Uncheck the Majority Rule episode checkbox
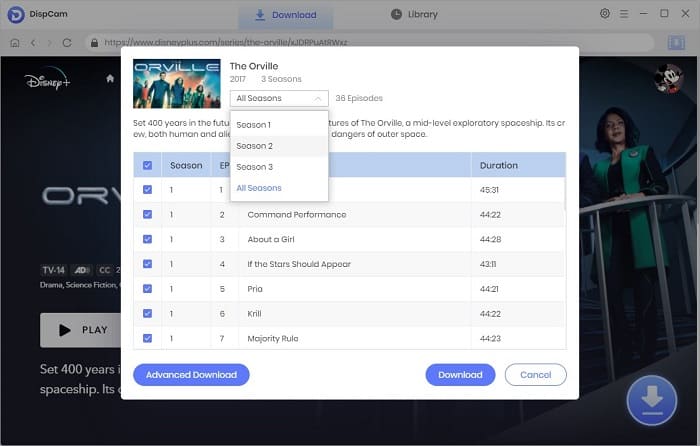The image size is (700, 446). tap(147, 338)
